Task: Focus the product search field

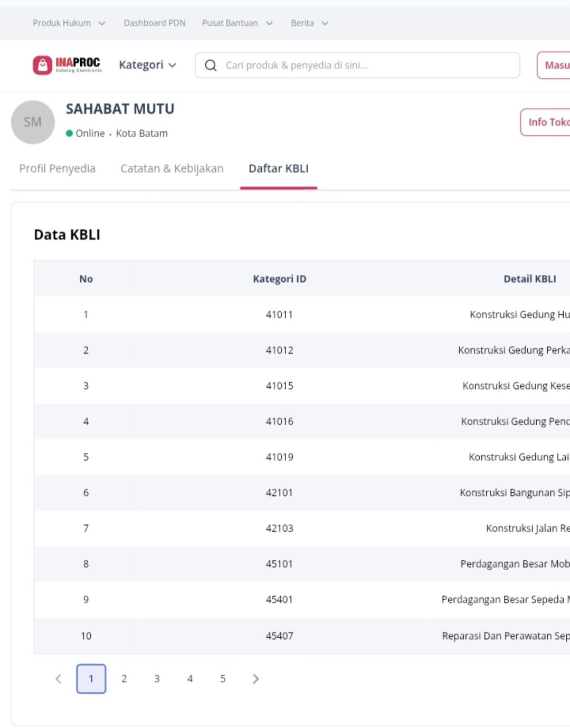Action: (x=357, y=65)
